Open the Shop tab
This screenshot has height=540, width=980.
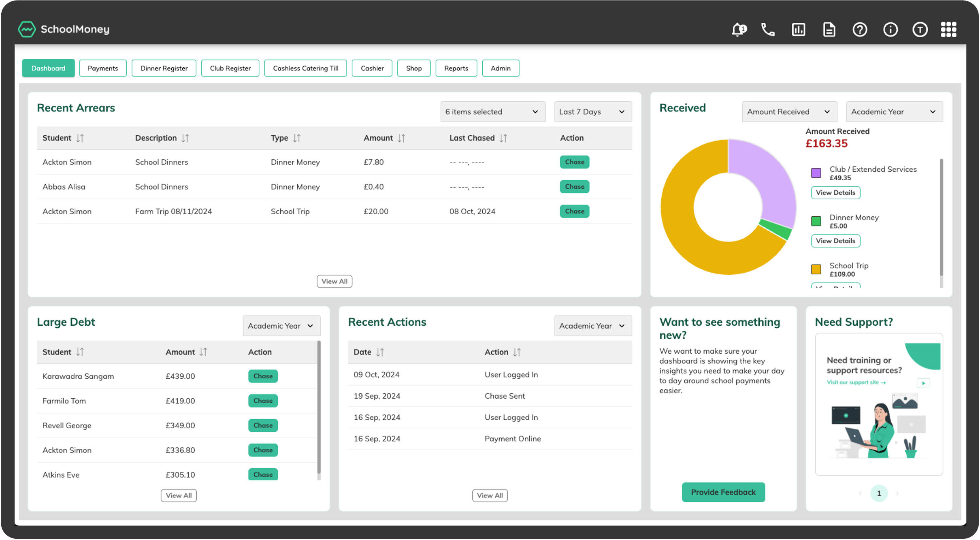pyautogui.click(x=414, y=68)
